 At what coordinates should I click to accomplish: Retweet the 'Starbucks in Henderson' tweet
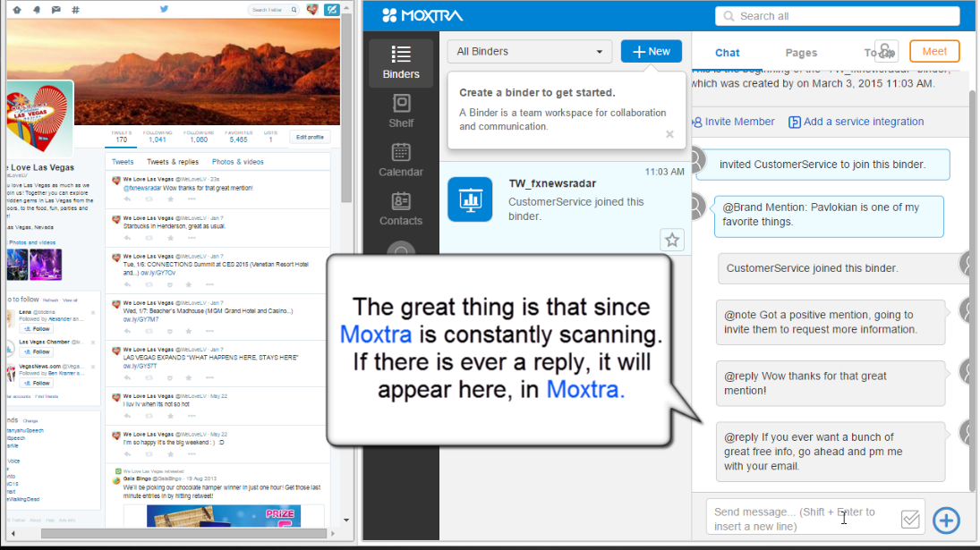tap(149, 238)
